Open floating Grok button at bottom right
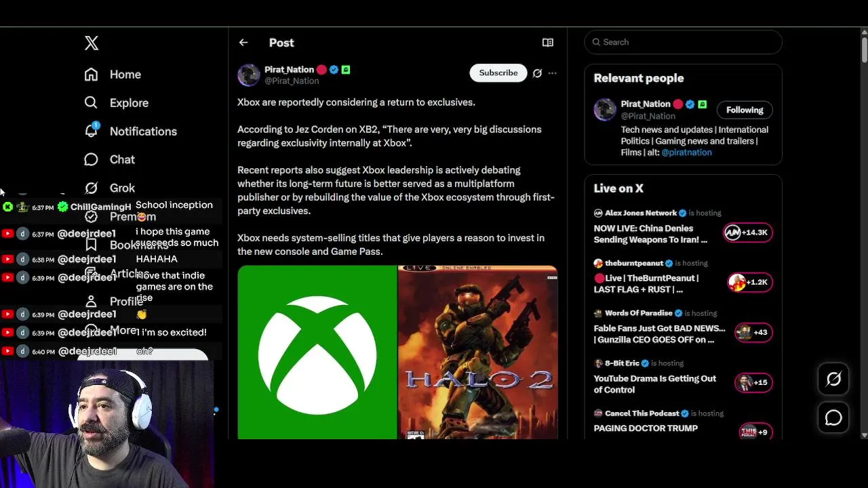The height and width of the screenshot is (488, 868). click(x=833, y=380)
